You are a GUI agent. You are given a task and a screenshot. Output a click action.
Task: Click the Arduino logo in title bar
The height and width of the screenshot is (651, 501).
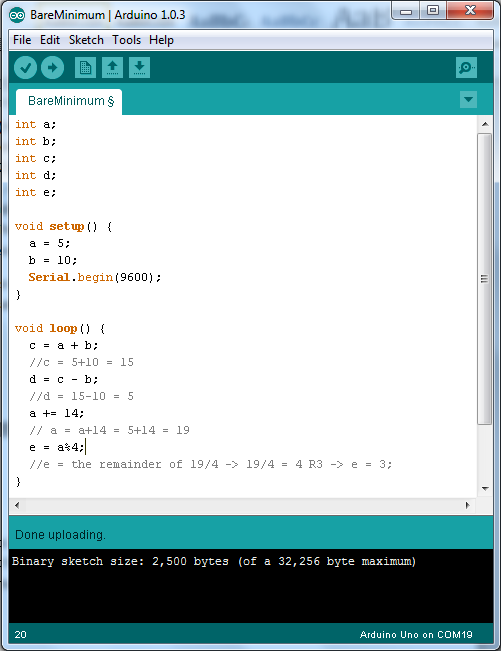pyautogui.click(x=17, y=15)
